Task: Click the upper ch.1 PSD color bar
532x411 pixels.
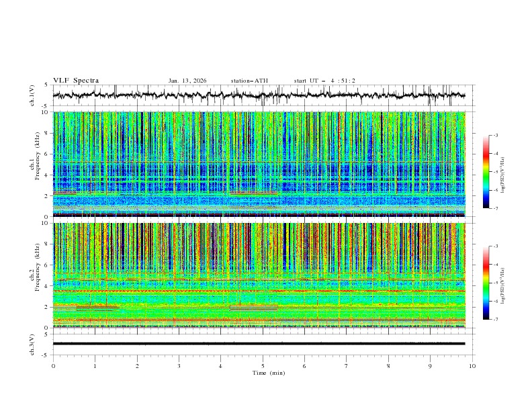Action: click(486, 171)
